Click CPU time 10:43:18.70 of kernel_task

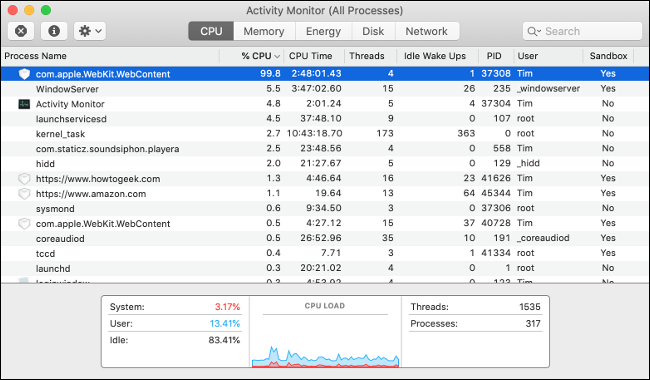click(x=314, y=133)
